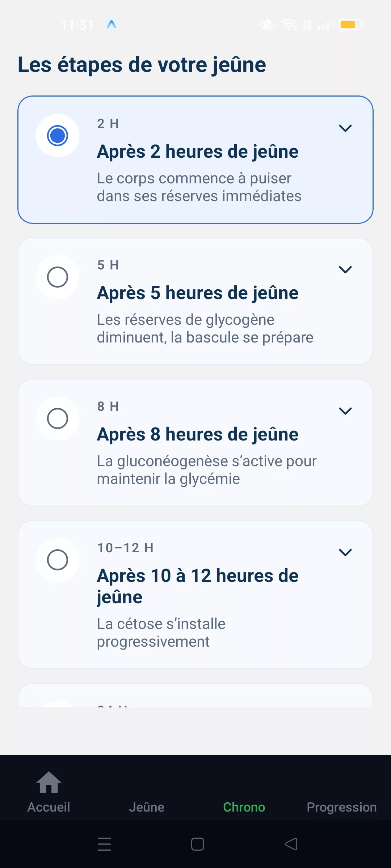
Task: Tap the Wi-Fi icon in status bar
Action: tap(289, 25)
